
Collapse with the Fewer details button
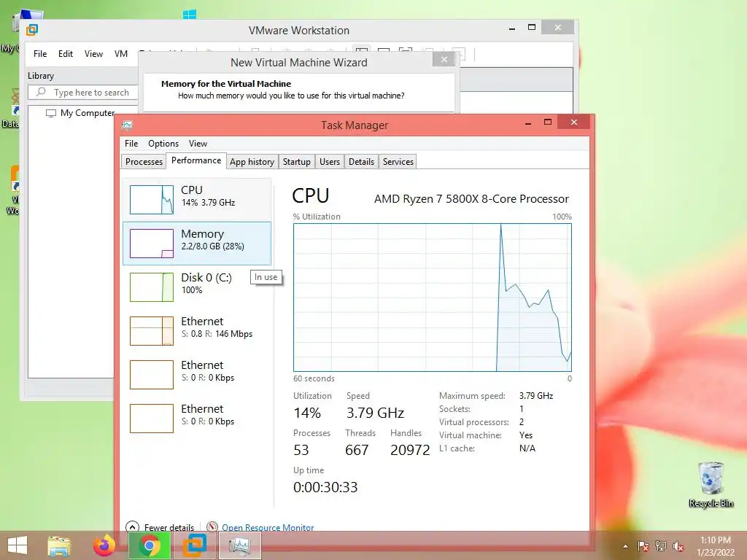click(x=160, y=527)
